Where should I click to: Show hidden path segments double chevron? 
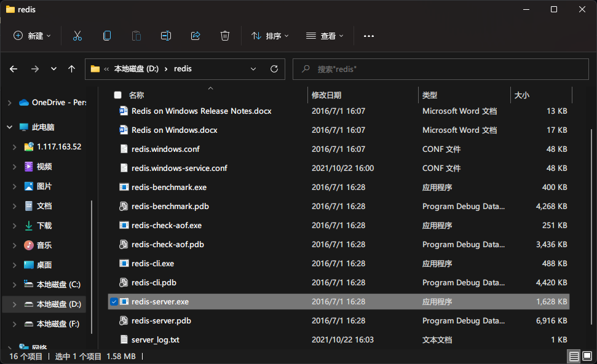tap(106, 69)
